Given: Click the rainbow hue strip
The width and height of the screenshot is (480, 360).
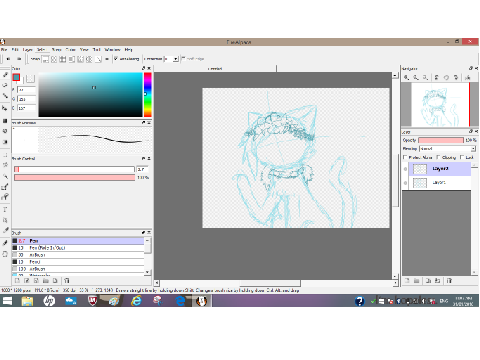Looking at the screenshot, I should pyautogui.click(x=147, y=95).
